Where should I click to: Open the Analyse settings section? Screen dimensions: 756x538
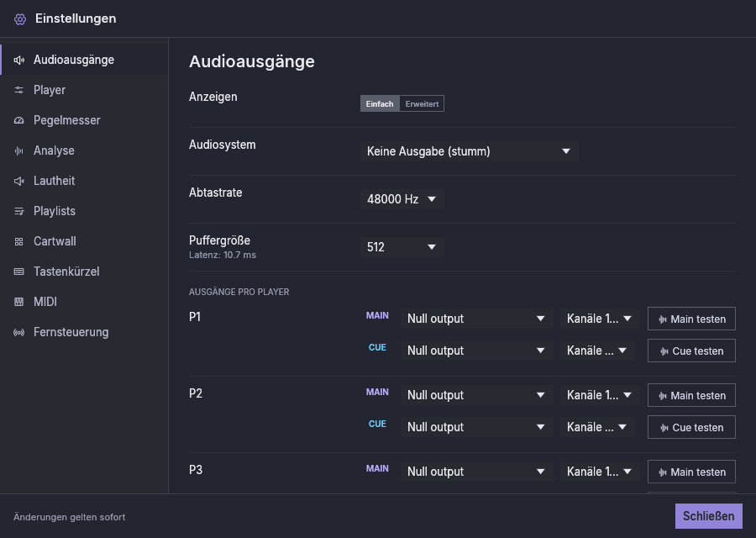click(x=84, y=150)
